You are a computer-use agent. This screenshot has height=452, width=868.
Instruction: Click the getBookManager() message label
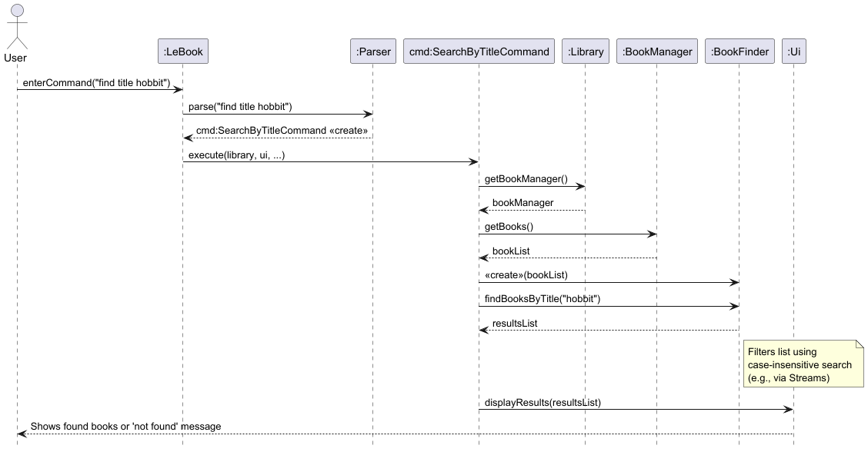526,178
